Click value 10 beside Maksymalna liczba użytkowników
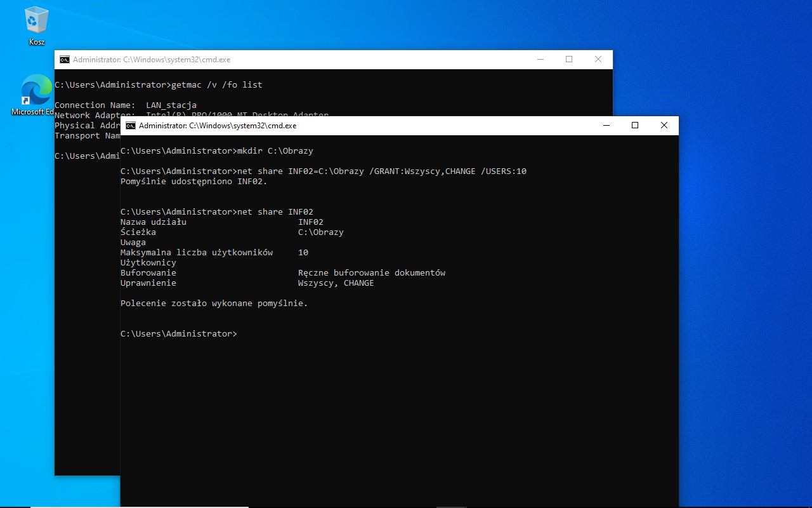Image resolution: width=812 pixels, height=508 pixels. click(303, 253)
